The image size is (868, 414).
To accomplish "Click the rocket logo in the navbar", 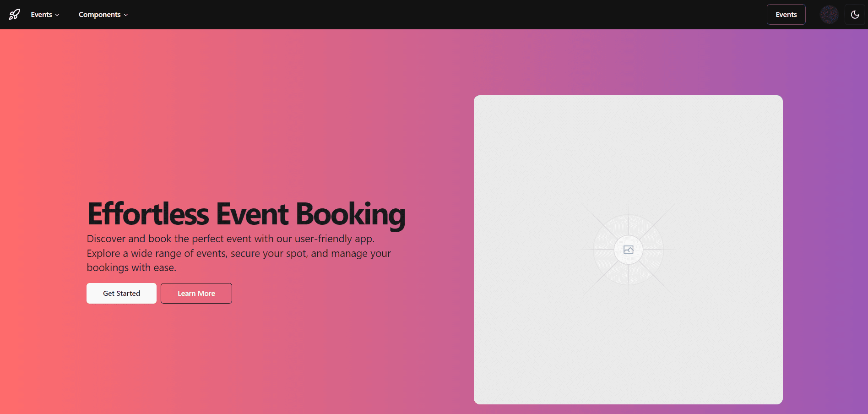I will 14,14.
